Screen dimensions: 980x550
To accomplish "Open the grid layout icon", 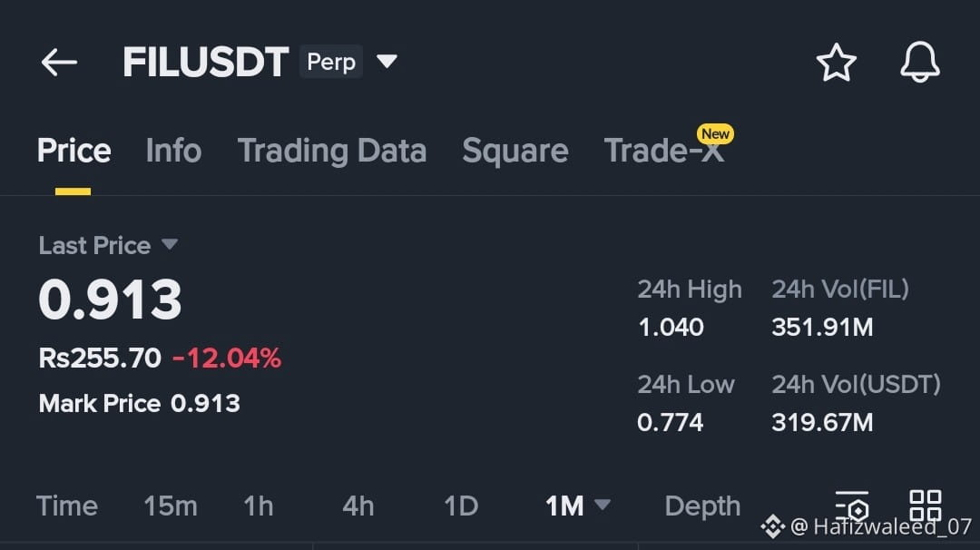I will [x=925, y=505].
